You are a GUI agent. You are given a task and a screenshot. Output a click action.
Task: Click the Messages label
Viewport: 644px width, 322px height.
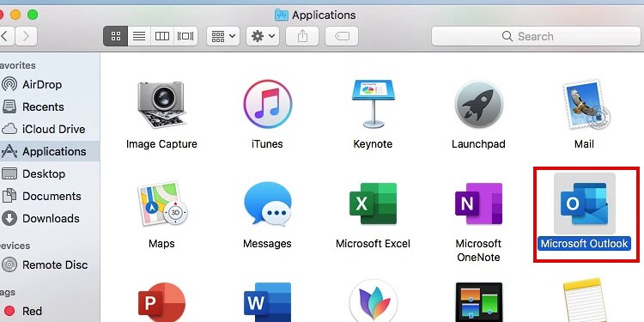point(267,244)
